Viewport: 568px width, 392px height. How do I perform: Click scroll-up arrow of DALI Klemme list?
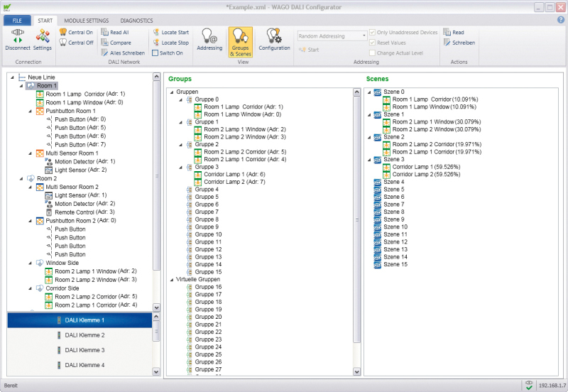pyautogui.click(x=156, y=316)
